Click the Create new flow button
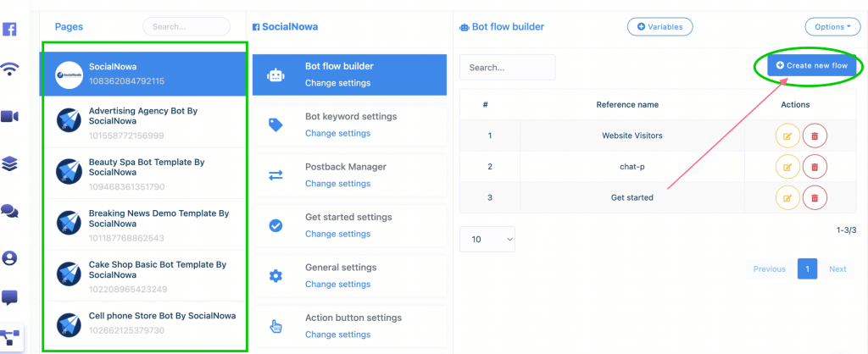 (811, 65)
